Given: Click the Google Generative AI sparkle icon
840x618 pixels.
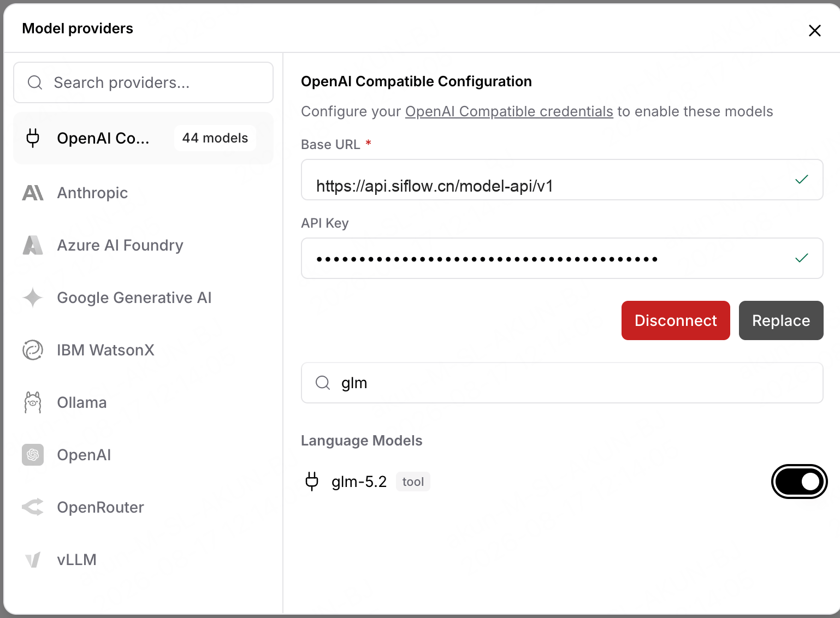Looking at the screenshot, I should [33, 298].
